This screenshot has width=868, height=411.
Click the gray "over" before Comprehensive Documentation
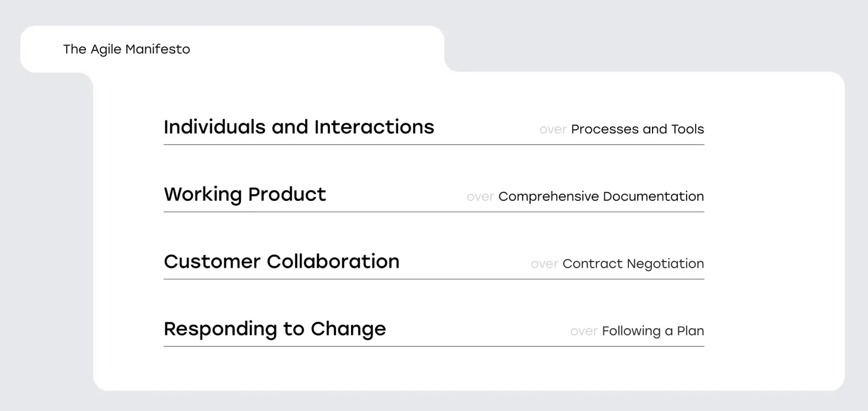tap(479, 197)
